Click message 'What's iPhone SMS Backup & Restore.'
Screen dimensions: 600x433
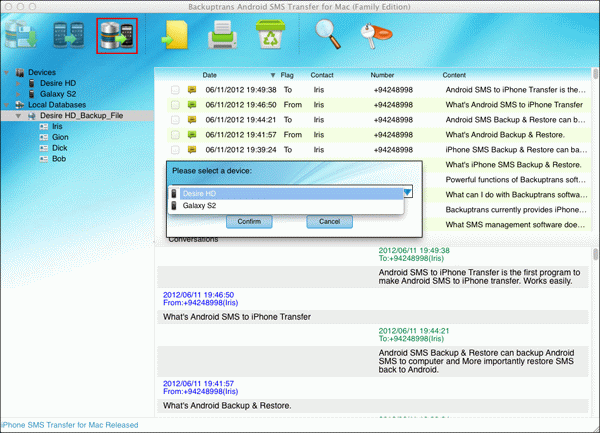[x=514, y=165]
